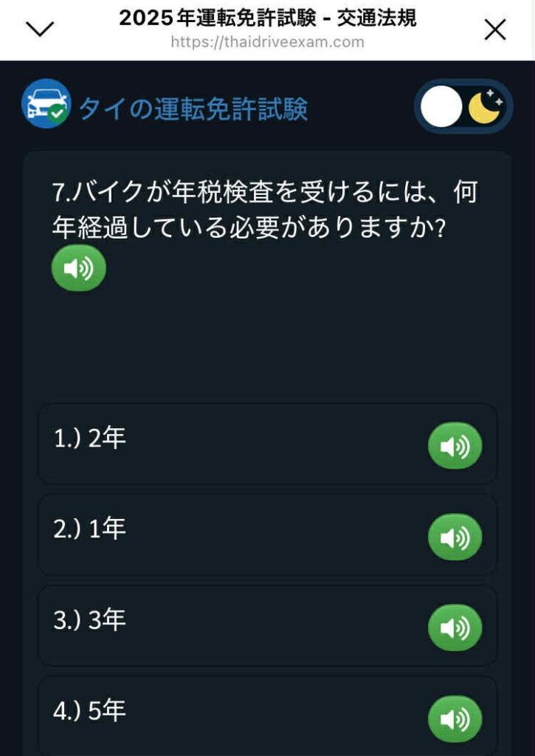
Task: Click the question 7 text
Action: click(x=265, y=210)
